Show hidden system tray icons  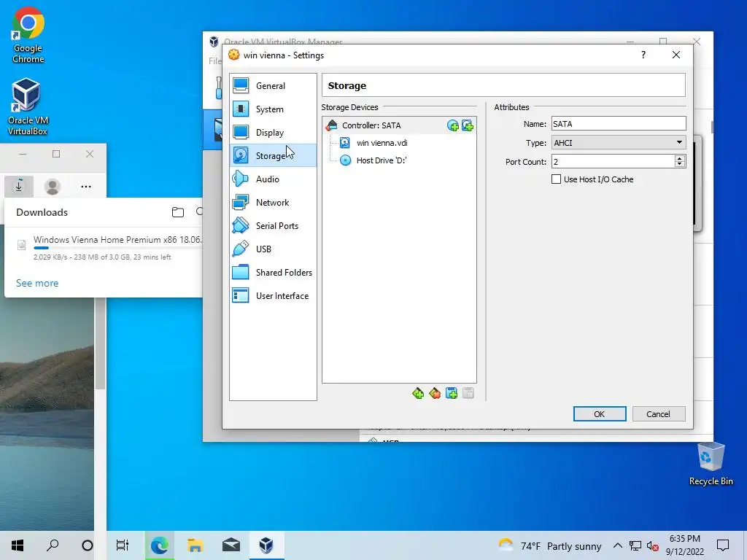pyautogui.click(x=617, y=545)
